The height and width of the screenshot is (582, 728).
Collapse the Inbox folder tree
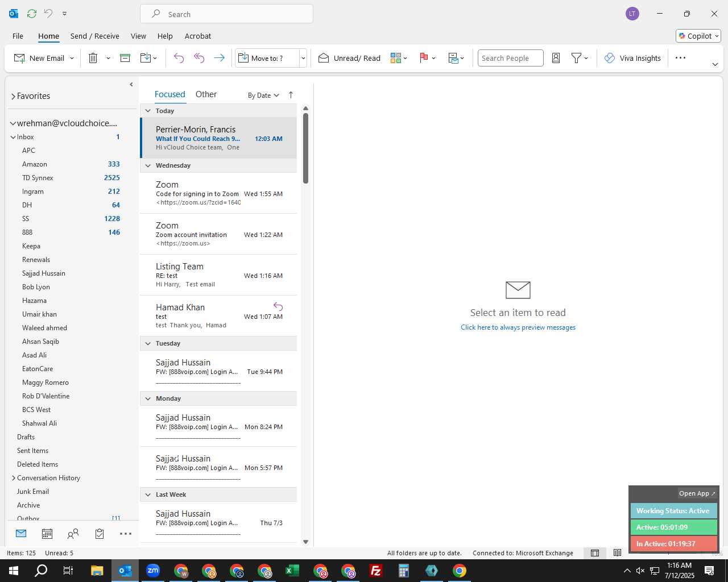[x=13, y=137]
